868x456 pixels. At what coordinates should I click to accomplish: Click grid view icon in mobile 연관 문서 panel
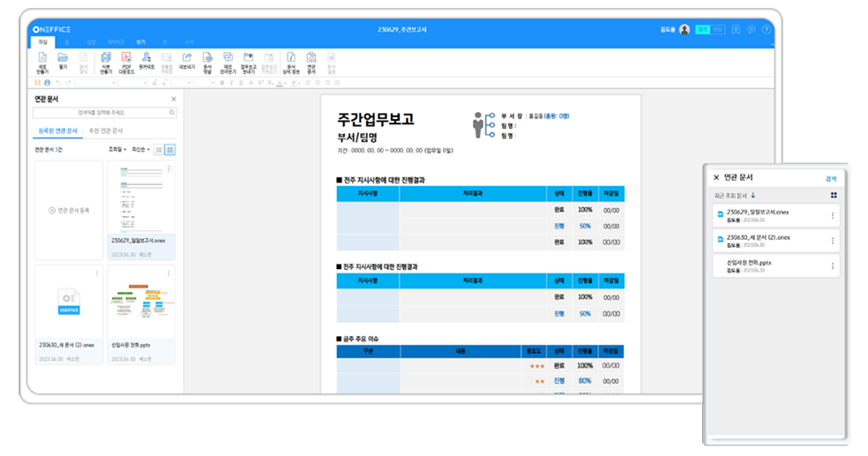834,195
